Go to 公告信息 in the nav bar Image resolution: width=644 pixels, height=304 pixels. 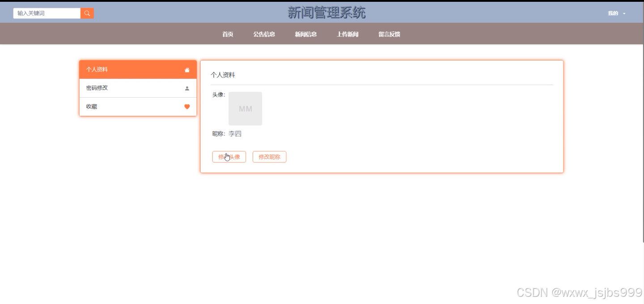tap(264, 34)
